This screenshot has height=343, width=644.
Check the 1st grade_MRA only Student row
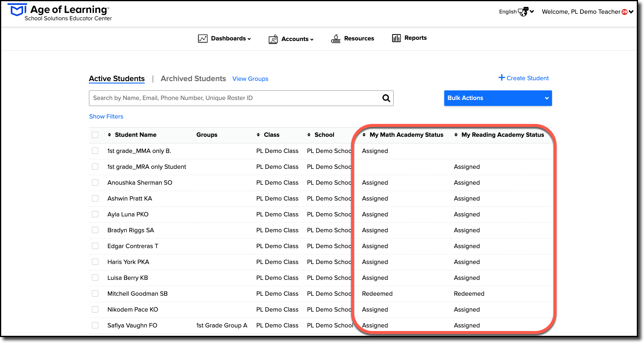tap(95, 167)
